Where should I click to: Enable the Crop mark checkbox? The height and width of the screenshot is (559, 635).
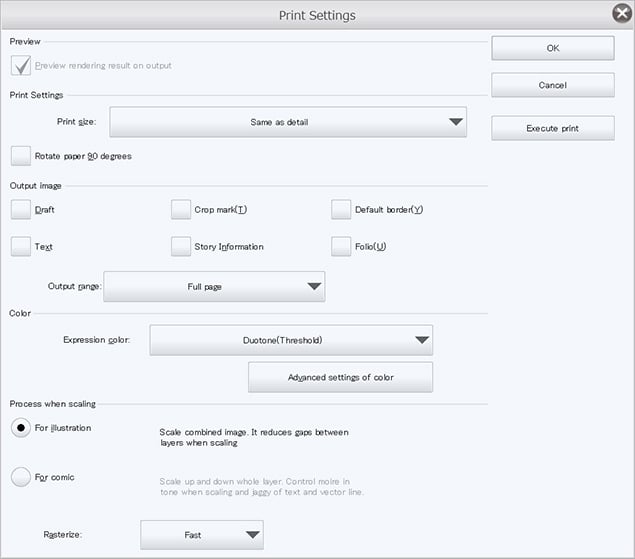coord(181,210)
